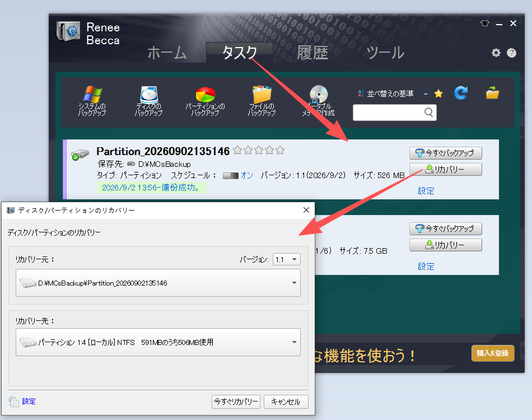
Task: Click the オン schedule status text
Action: [247, 175]
